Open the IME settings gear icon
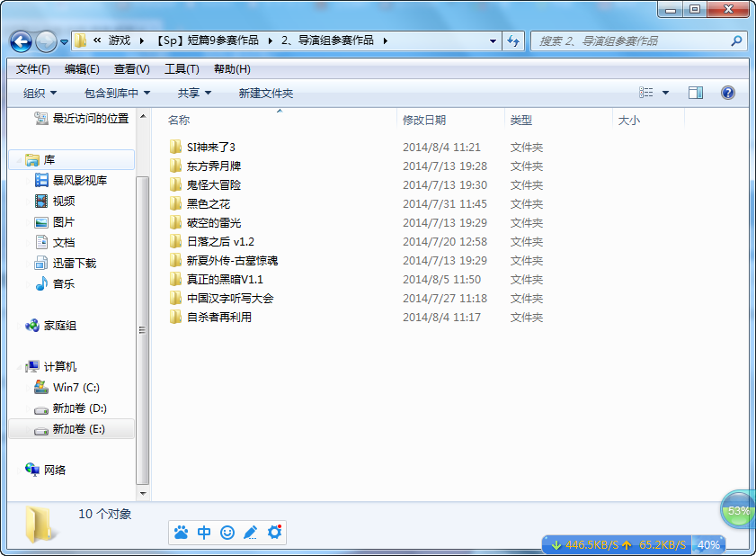 tap(274, 533)
